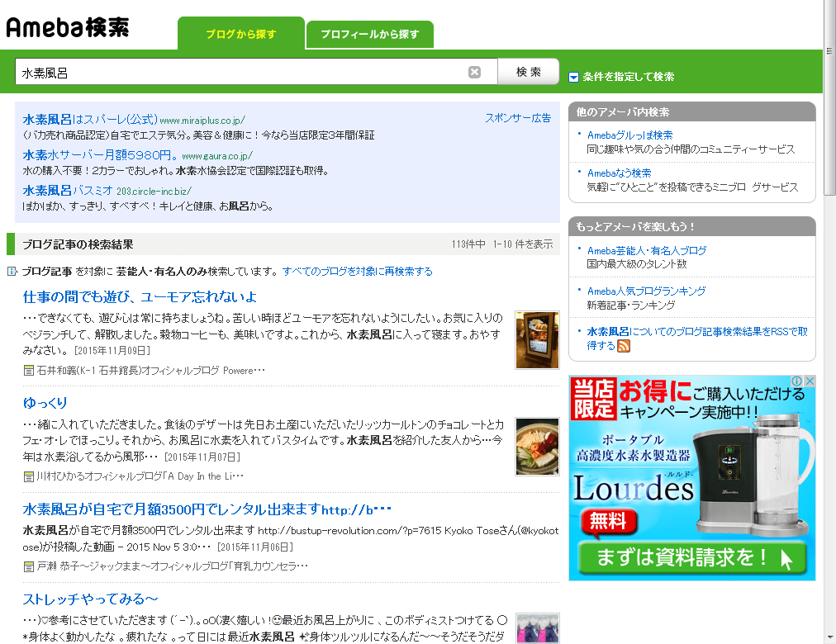Click 他のアメーバ内検索 panel header
This screenshot has height=644, width=836.
[692, 111]
